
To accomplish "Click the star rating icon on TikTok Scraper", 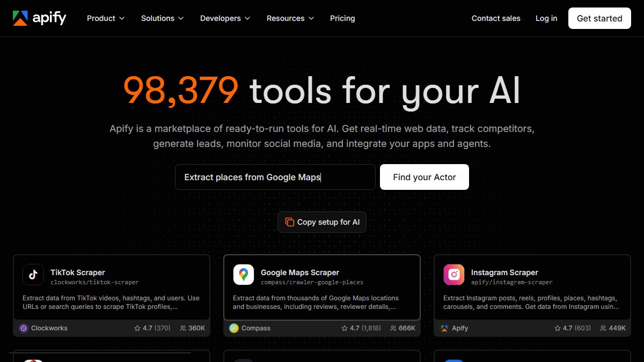I will (x=137, y=328).
